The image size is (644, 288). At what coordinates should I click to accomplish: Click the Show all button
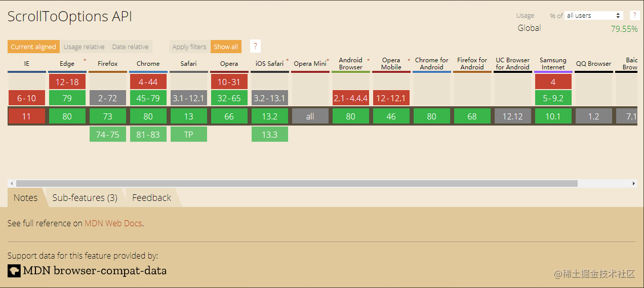pyautogui.click(x=226, y=47)
